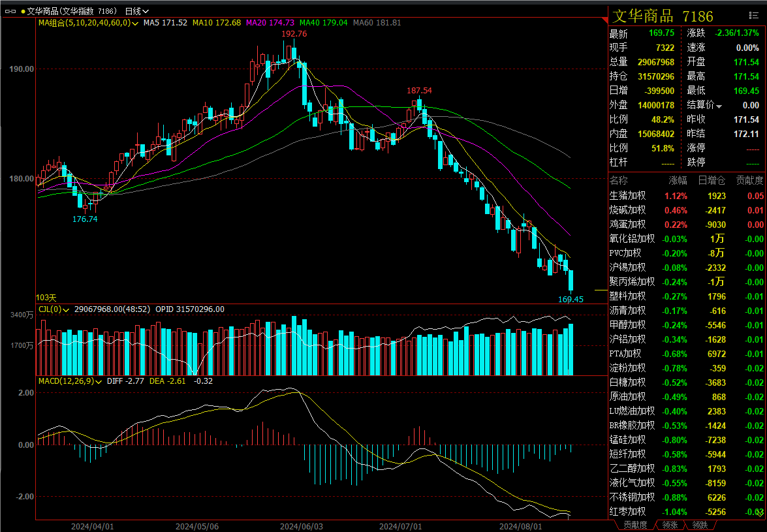The width and height of the screenshot is (767, 532).
Task: Sort by the 日增仓 column header
Action: [712, 180]
